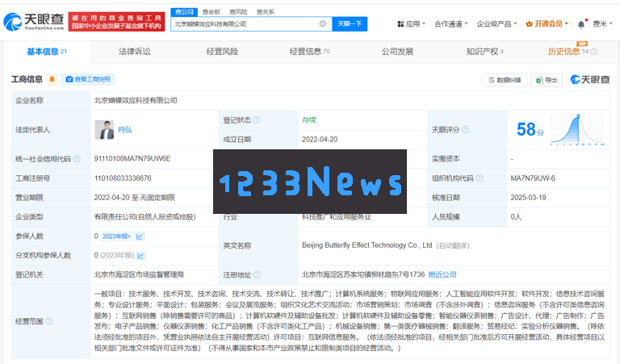
Task: Open legal representative 肖弘 link
Action: pyautogui.click(x=125, y=130)
